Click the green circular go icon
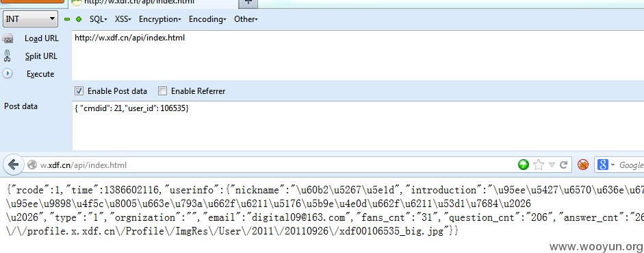Image resolution: width=644 pixels, height=253 pixels. 524,165
